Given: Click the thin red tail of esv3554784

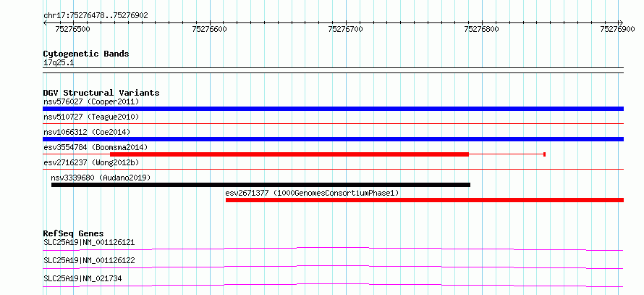Looking at the screenshot, I should click(x=507, y=154).
